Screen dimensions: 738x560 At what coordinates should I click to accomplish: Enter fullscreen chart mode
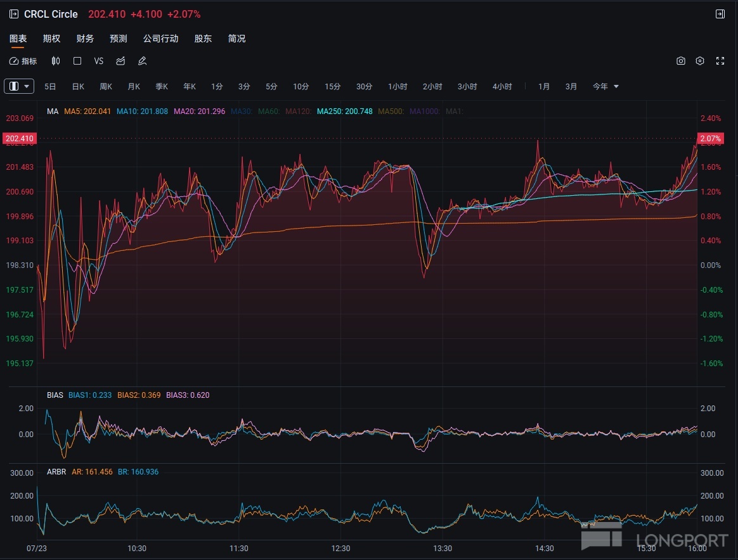pos(720,61)
